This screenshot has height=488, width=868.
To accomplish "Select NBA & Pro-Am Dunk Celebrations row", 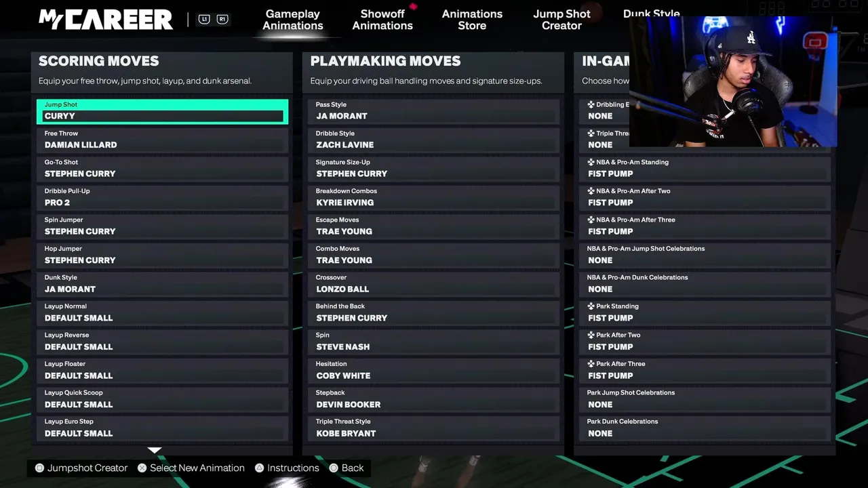I will click(x=705, y=284).
